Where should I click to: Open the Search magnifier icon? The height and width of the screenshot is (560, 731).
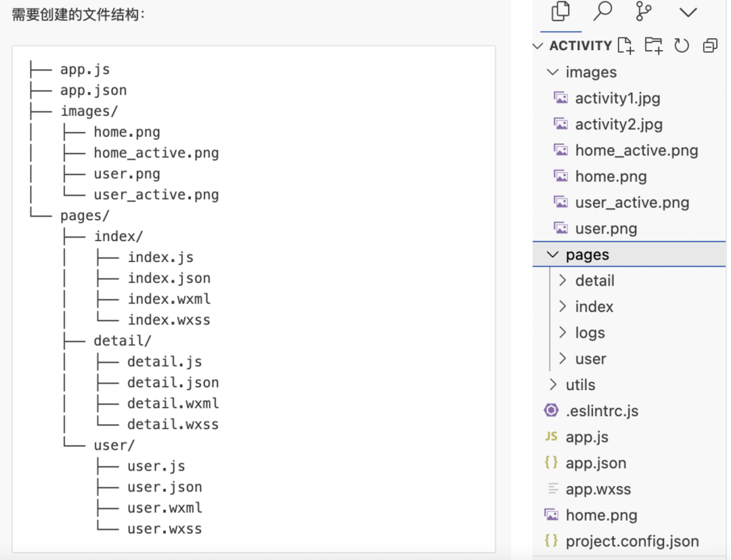[602, 12]
